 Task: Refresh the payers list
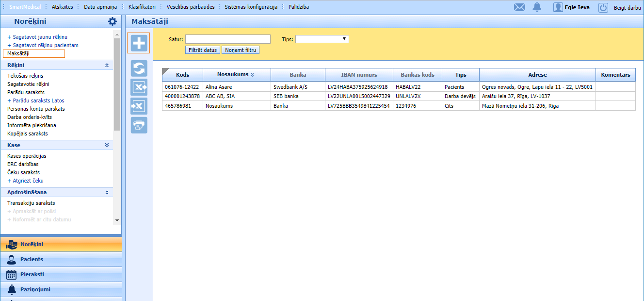tap(139, 68)
